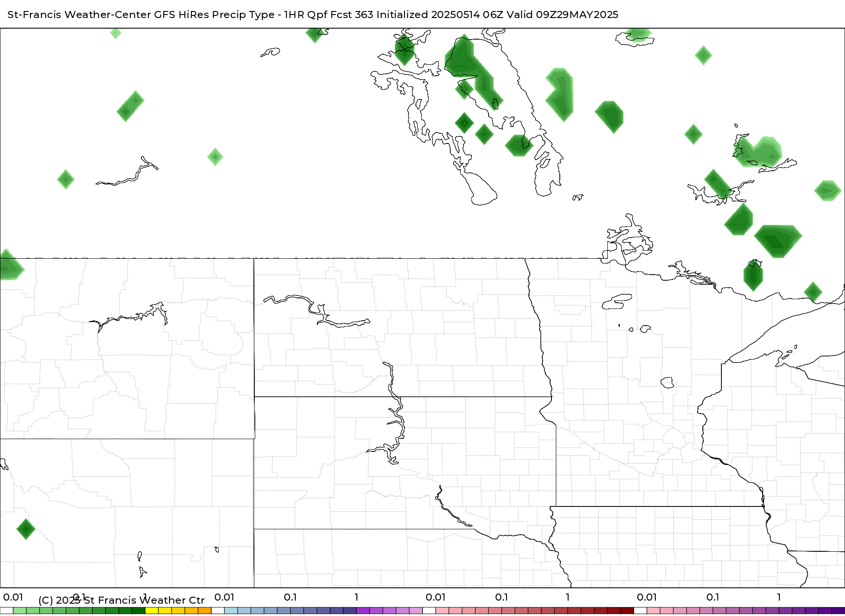Viewport: 845px width, 616px height.
Task: Click the map title text at top
Action: (312, 15)
